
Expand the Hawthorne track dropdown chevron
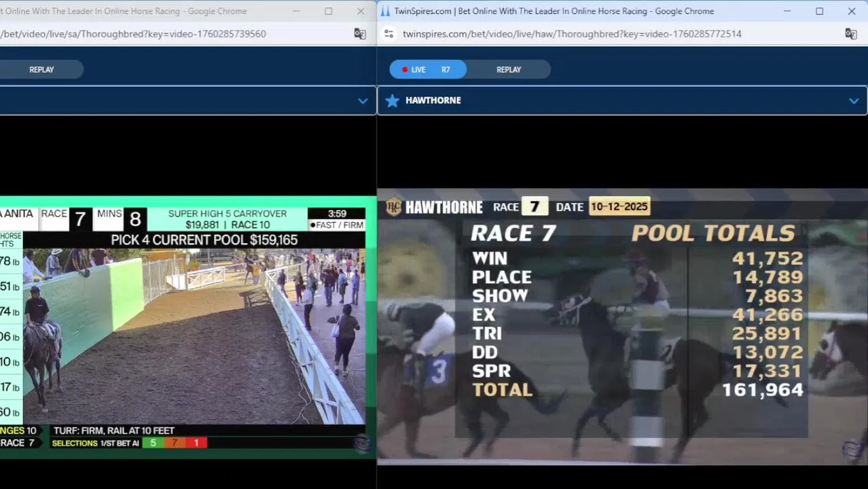coord(854,101)
